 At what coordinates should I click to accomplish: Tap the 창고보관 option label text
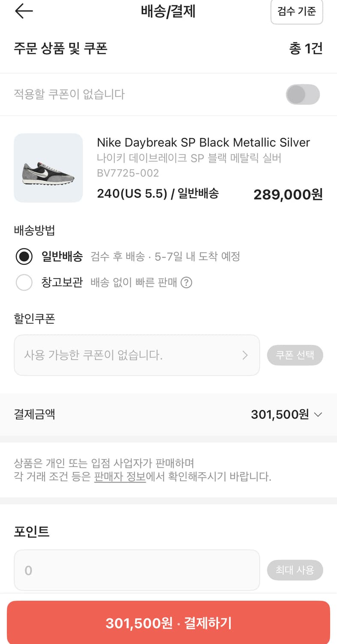(62, 283)
